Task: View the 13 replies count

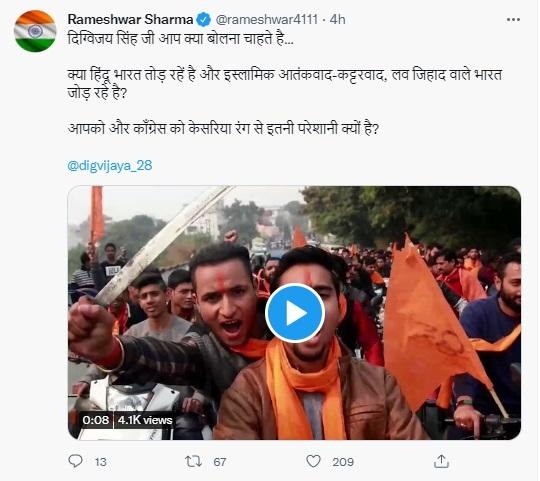Action: [101, 462]
